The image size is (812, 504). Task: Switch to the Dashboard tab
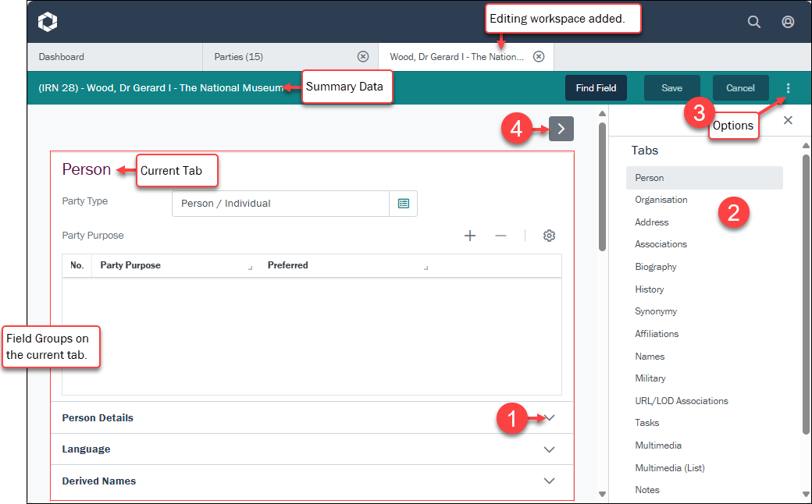(62, 57)
